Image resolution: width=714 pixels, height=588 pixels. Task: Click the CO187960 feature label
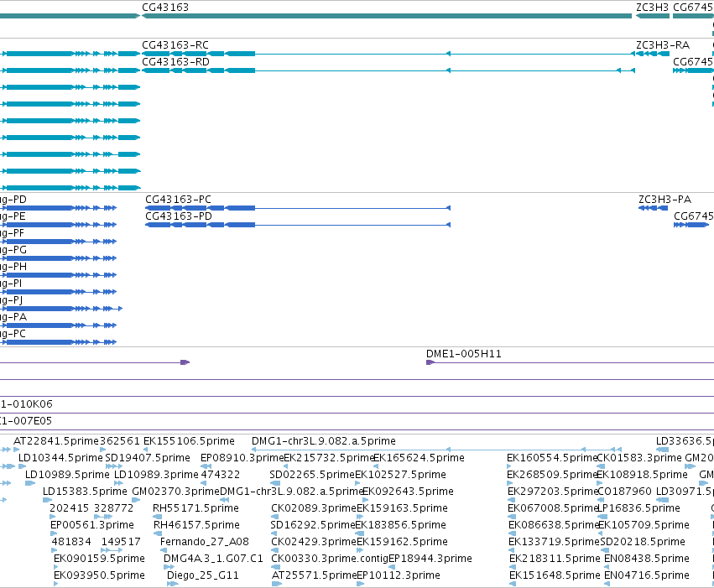[624, 492]
